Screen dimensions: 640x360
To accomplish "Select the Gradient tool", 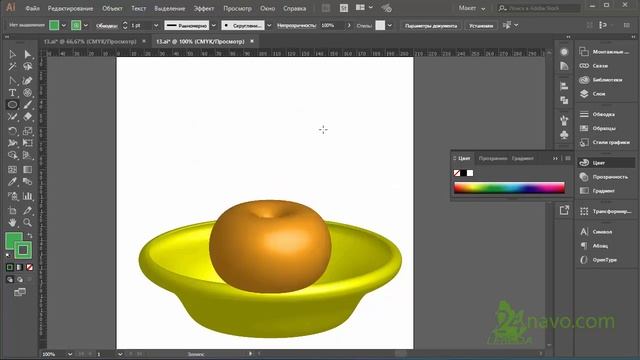I will [x=27, y=169].
